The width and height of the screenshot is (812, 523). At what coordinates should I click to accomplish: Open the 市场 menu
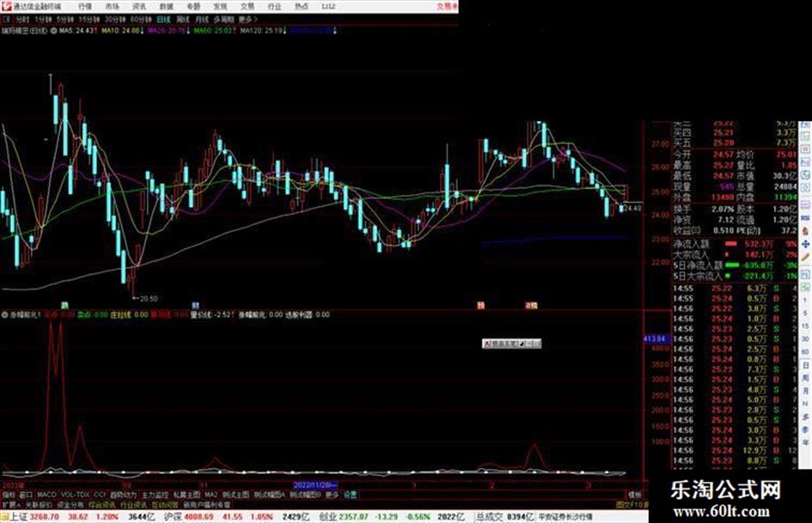[x=112, y=7]
